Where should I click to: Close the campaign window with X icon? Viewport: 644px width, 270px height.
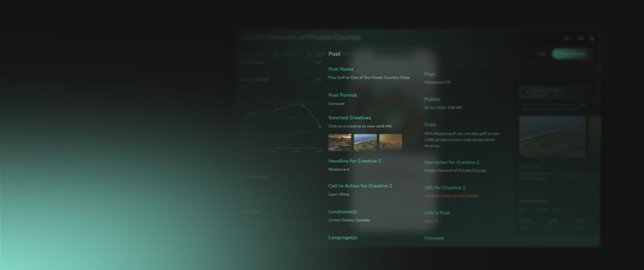coord(592,39)
